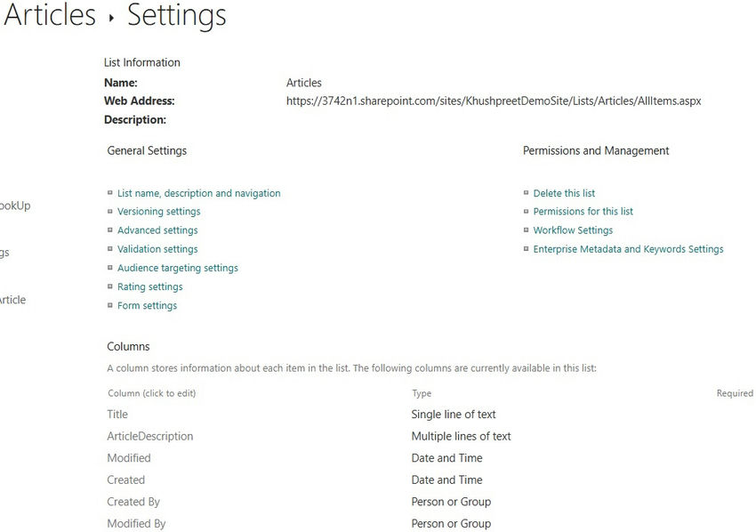Go to Advanced settings

[x=157, y=230]
